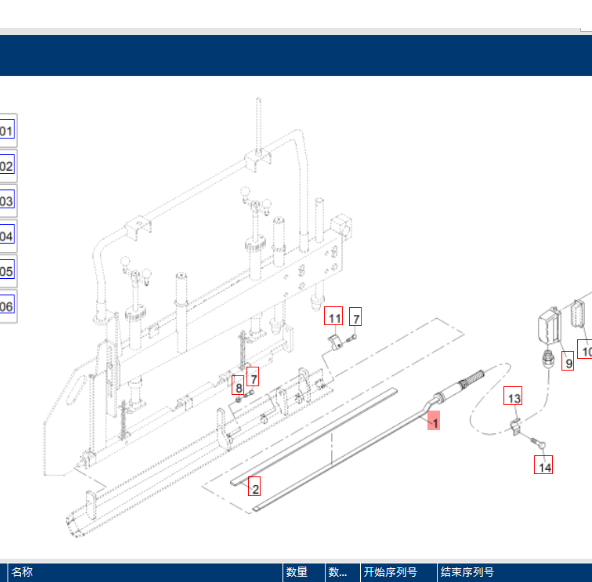Select highlighted part callout 1

pos(434,420)
